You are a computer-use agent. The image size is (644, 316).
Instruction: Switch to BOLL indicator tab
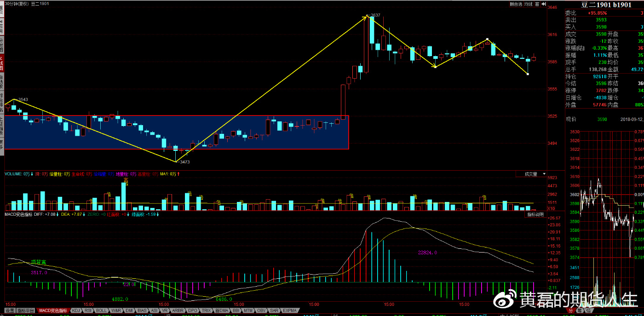pyautogui.click(x=101, y=310)
